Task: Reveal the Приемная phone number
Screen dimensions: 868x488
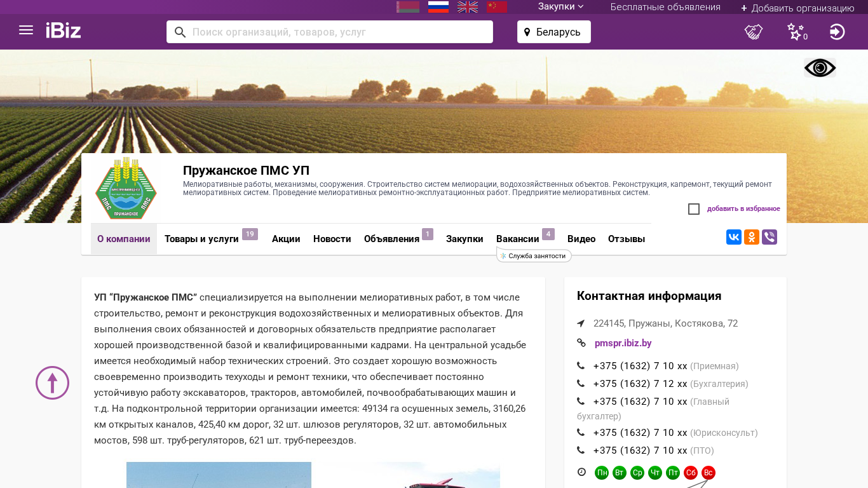Action: (x=641, y=366)
